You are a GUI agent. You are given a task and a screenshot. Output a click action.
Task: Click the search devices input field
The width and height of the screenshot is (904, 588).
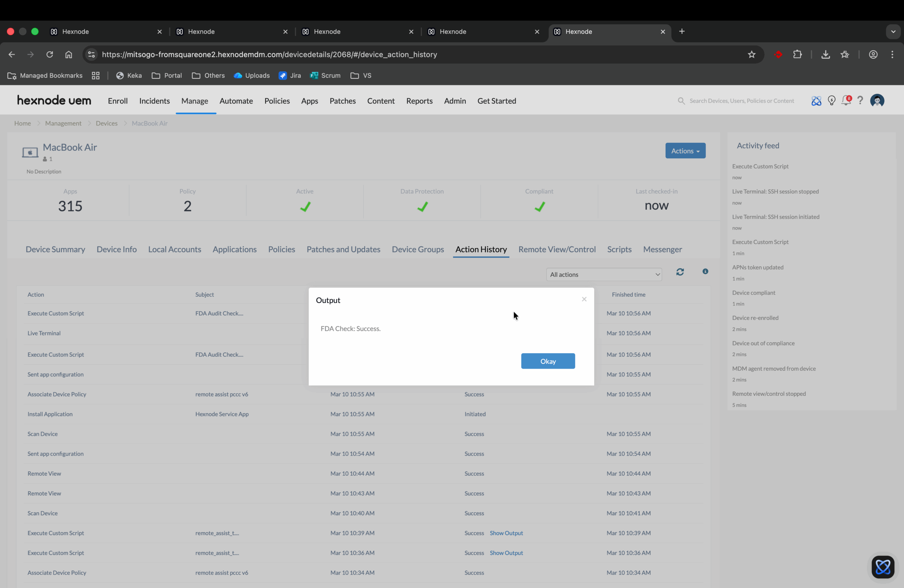(x=741, y=101)
